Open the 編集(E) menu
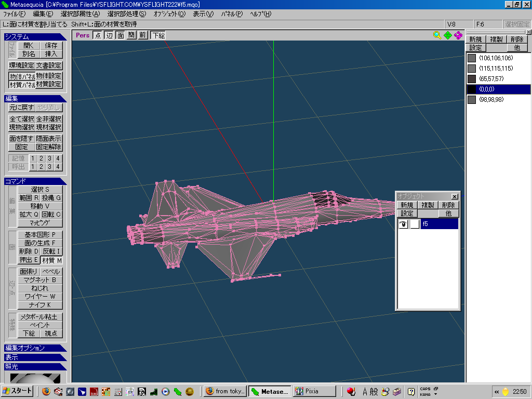This screenshot has height=399, width=532. pos(43,14)
